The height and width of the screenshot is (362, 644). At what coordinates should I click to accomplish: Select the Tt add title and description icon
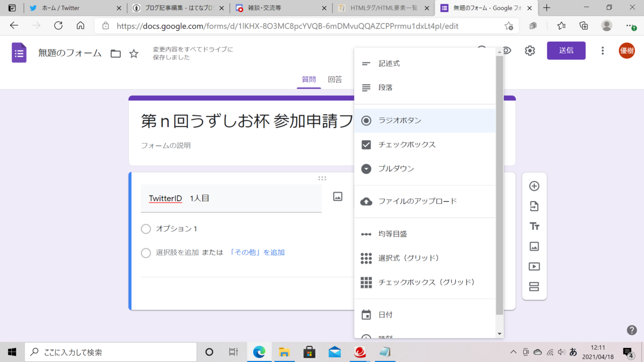pos(534,226)
